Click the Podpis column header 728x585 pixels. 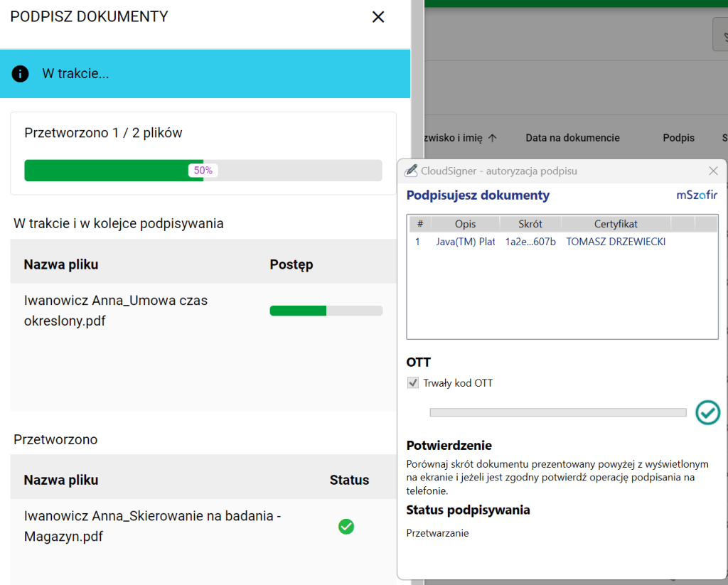678,138
